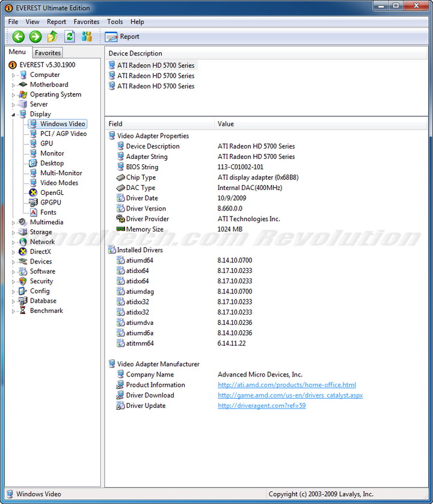The width and height of the screenshot is (433, 504).
Task: Open the Help menu
Action: pos(137,22)
